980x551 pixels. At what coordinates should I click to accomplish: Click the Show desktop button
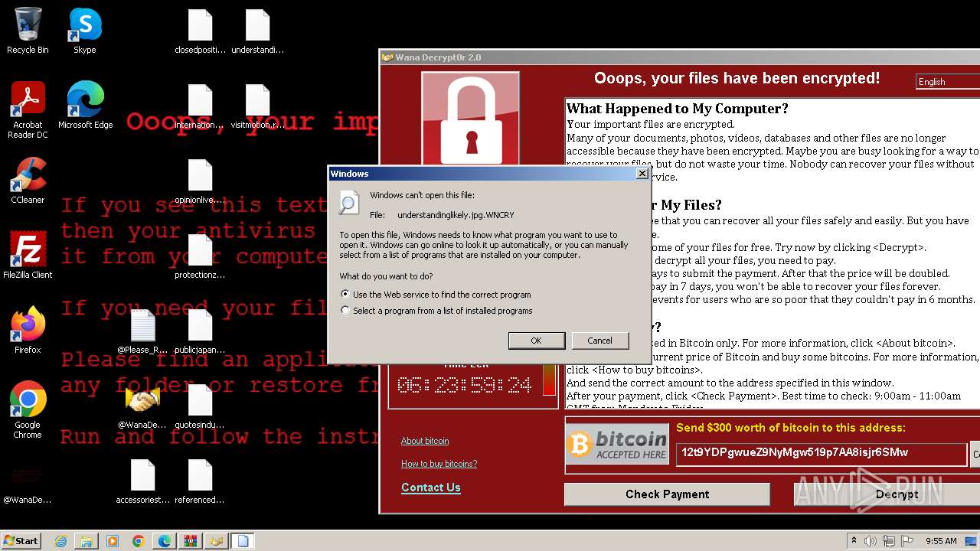pyautogui.click(x=971, y=541)
